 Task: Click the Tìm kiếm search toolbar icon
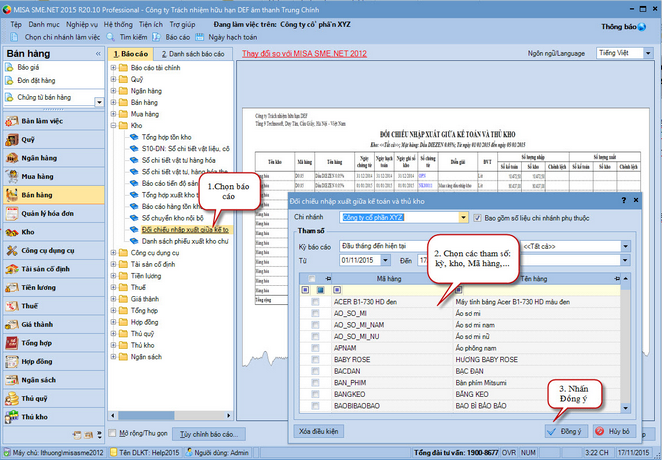(x=111, y=37)
